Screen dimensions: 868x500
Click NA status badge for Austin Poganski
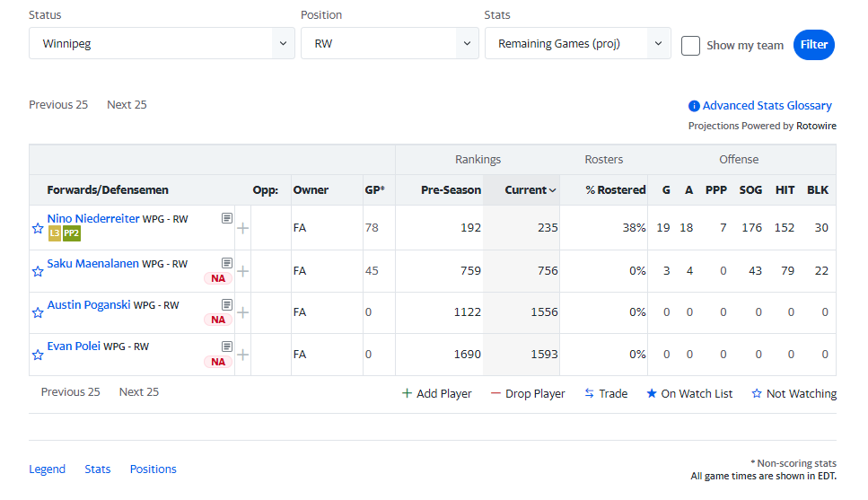[218, 320]
